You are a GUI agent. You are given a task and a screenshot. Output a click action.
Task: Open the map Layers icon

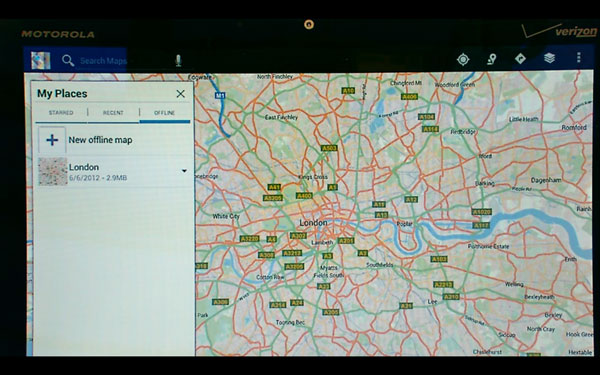tap(549, 58)
